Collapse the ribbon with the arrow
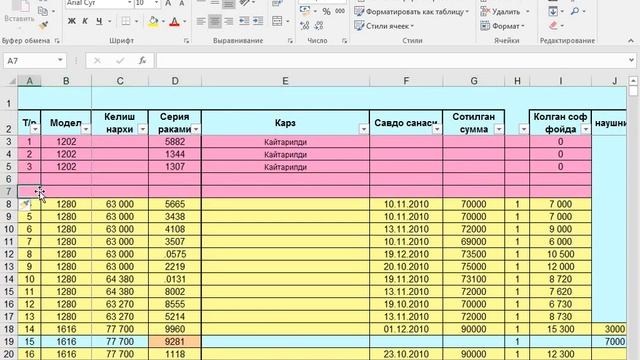The height and width of the screenshot is (360, 640). [631, 41]
